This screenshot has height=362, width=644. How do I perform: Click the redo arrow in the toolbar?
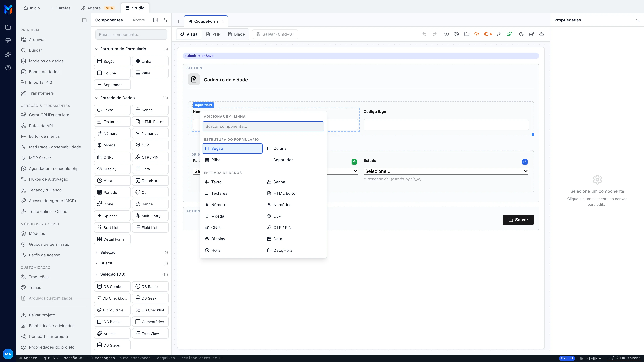(435, 34)
